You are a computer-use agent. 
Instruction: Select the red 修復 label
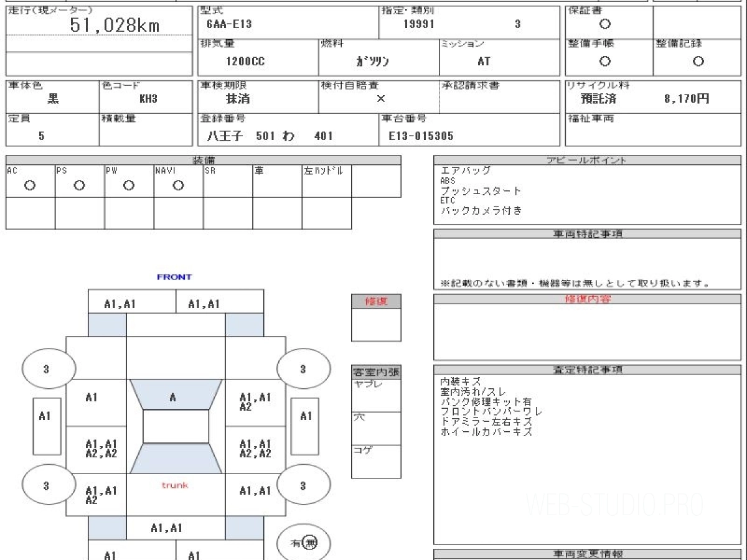[x=376, y=301]
